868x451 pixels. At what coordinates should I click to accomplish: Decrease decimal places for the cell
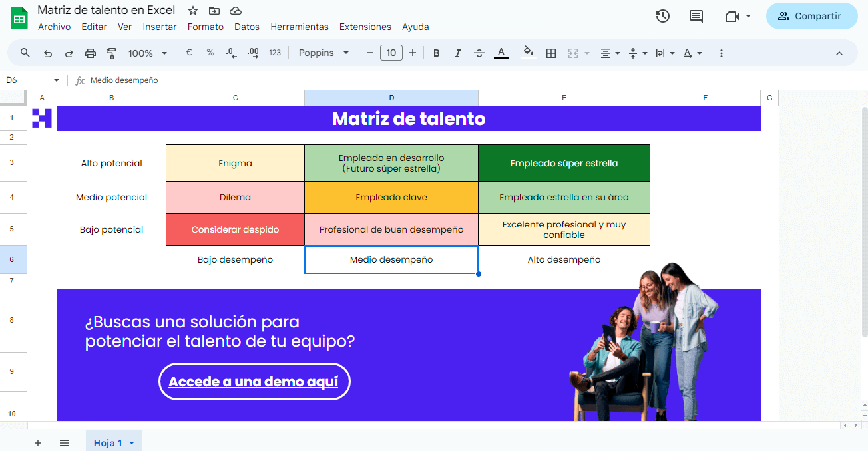point(231,53)
